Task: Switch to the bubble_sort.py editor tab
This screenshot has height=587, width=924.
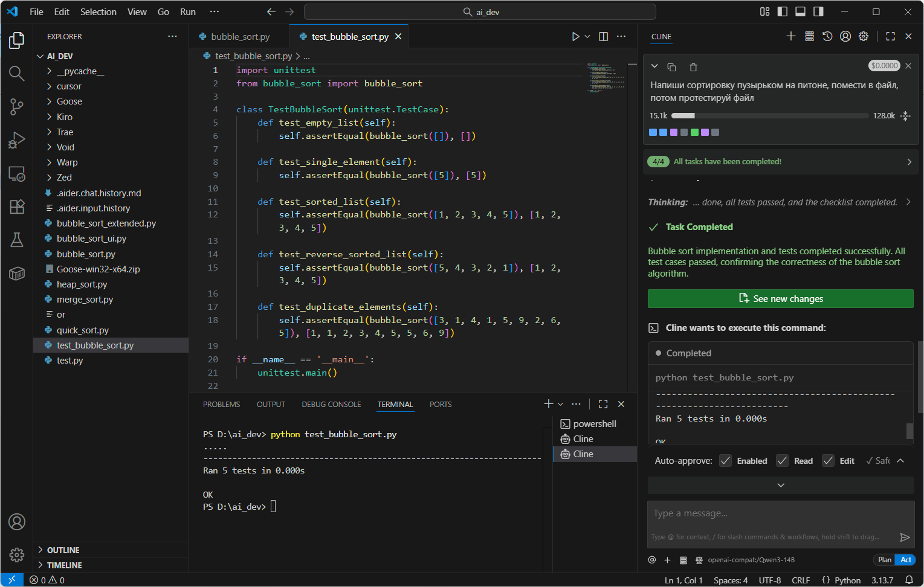Action: [240, 37]
